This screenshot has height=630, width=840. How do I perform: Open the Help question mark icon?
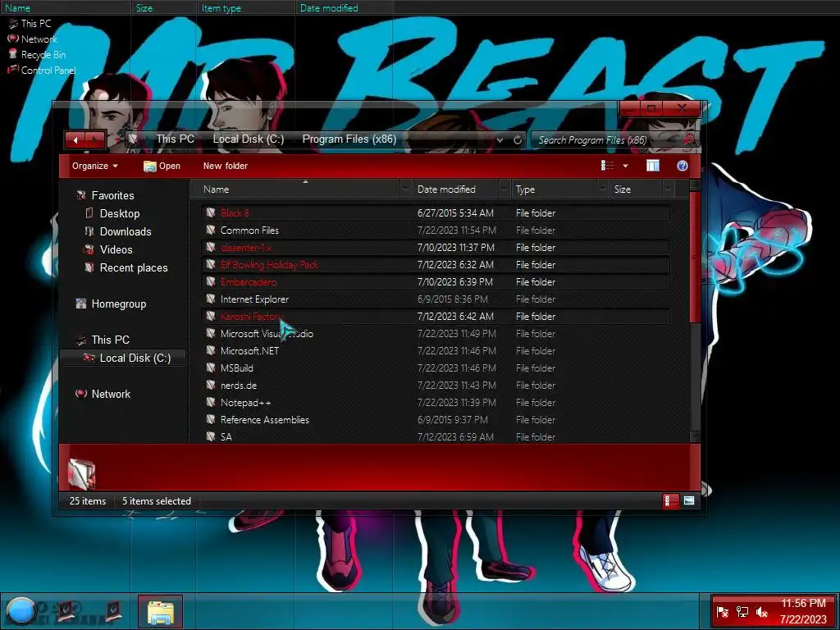[682, 166]
